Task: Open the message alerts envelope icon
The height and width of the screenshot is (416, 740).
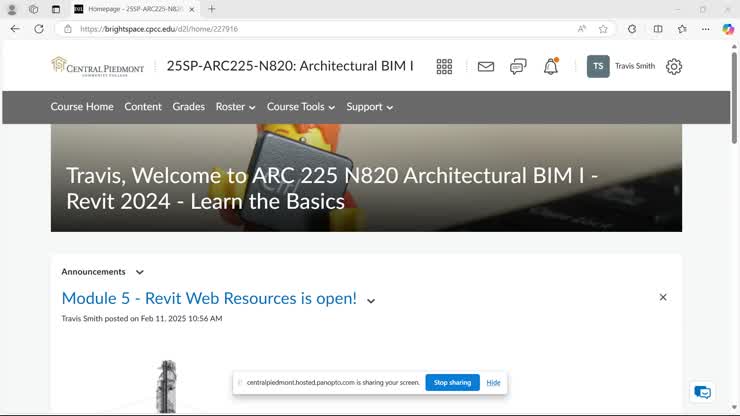Action: pyautogui.click(x=486, y=67)
